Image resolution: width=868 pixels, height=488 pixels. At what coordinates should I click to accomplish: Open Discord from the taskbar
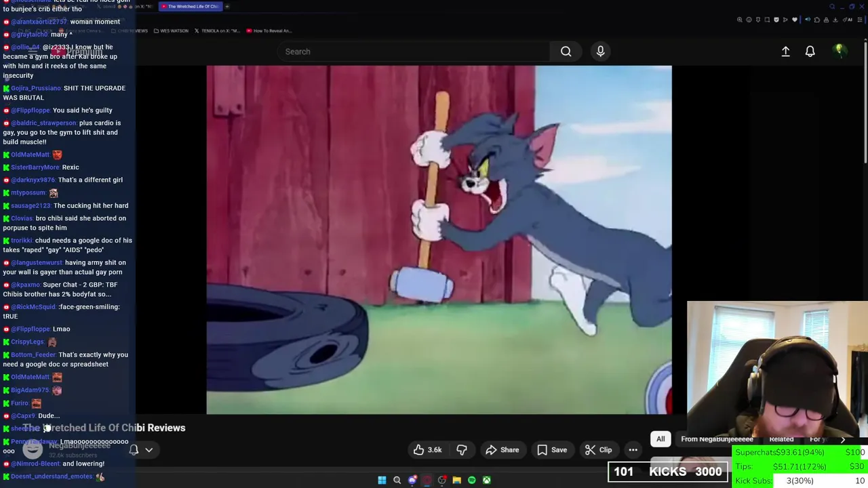click(412, 481)
